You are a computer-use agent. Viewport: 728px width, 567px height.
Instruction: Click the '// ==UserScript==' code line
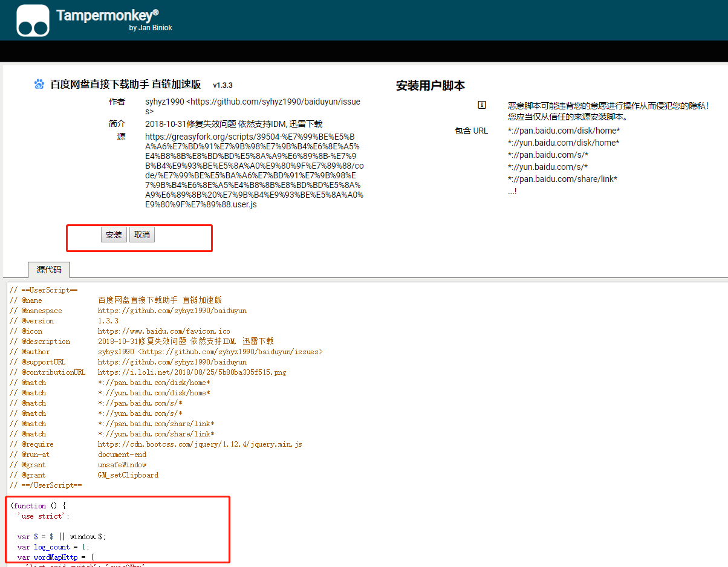coord(44,290)
